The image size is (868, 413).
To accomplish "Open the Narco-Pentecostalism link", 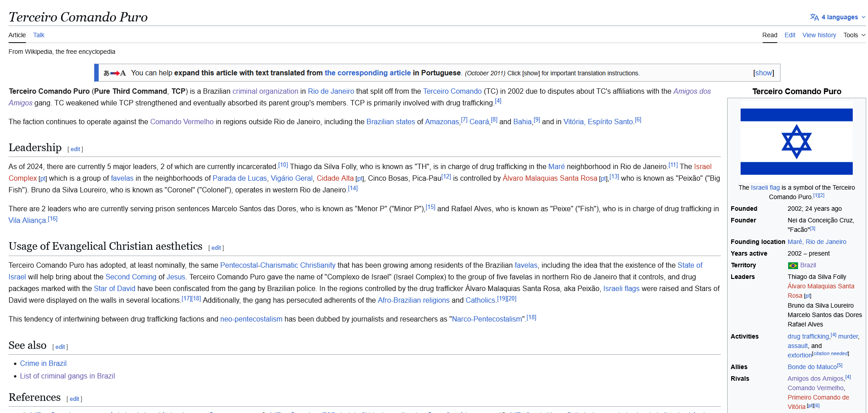I will point(487,319).
